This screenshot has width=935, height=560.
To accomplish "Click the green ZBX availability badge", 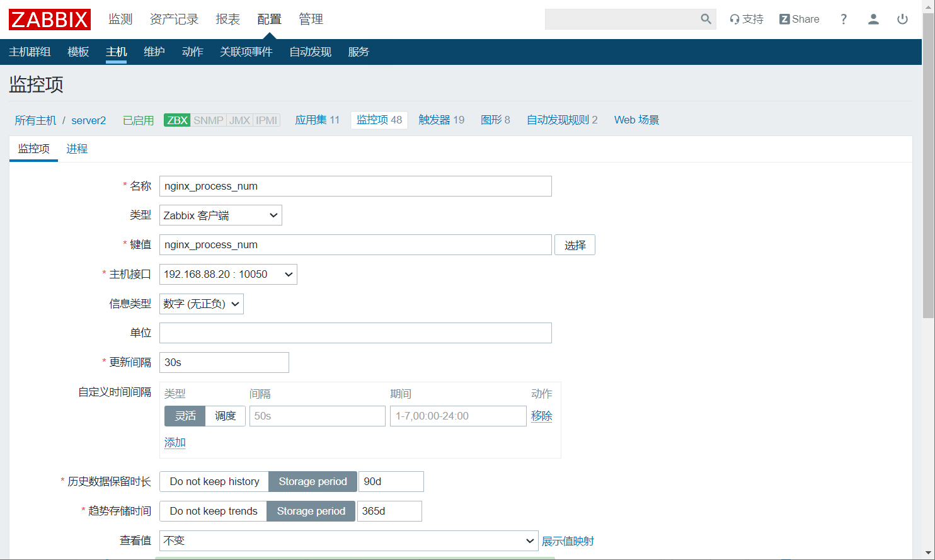I will coord(177,120).
